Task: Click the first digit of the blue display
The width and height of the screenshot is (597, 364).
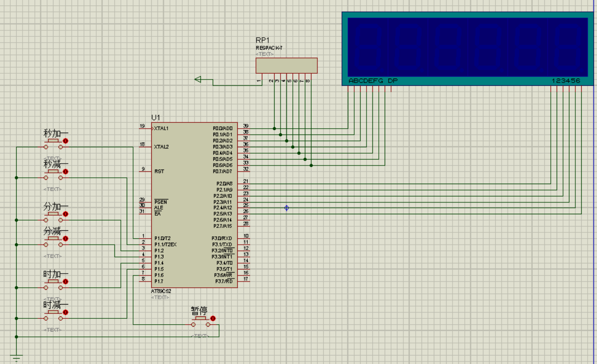Action: coord(368,47)
